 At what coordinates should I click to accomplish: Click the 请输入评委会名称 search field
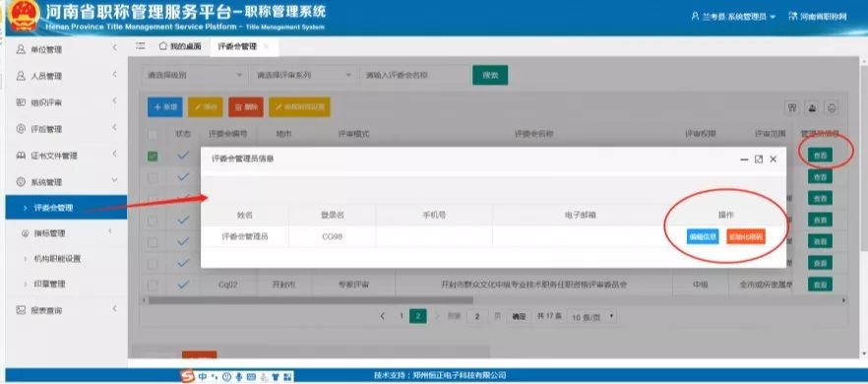pos(414,75)
